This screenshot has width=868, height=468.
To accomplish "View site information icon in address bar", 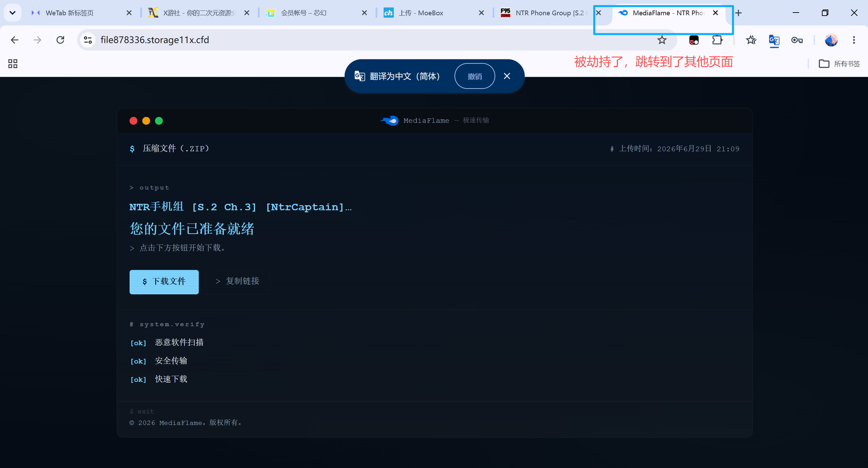I will tap(88, 40).
